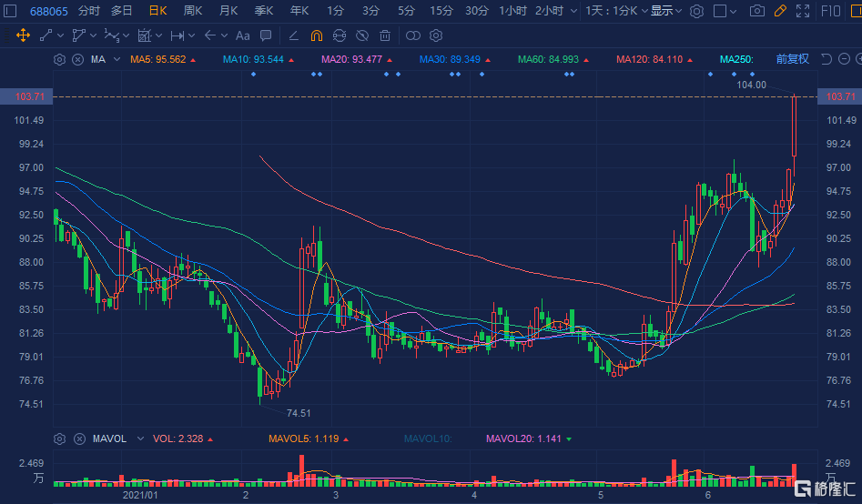Switch to 分时 intraday tab

tap(88, 11)
